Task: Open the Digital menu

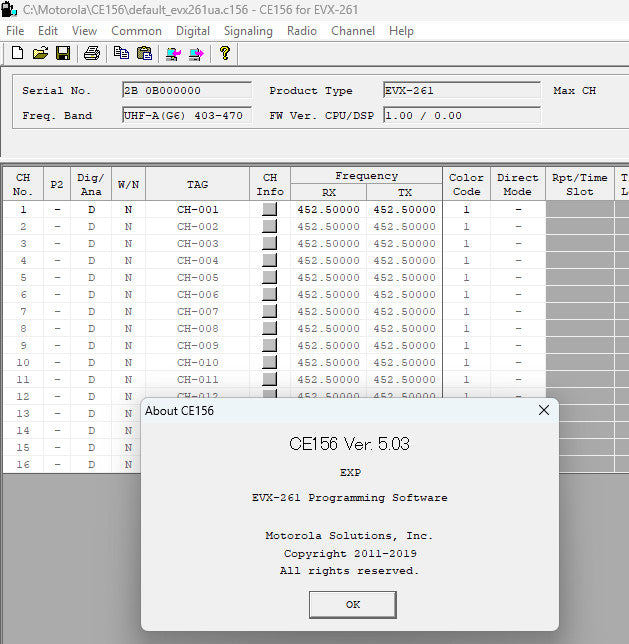Action: [193, 31]
